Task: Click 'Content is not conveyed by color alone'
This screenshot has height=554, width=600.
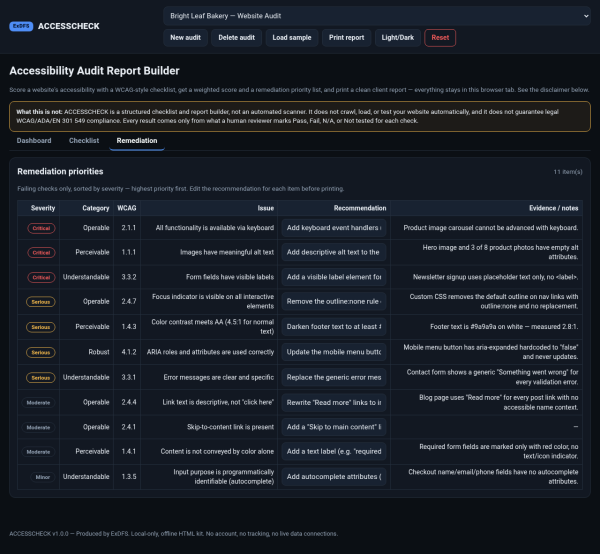Action: [x=217, y=451]
